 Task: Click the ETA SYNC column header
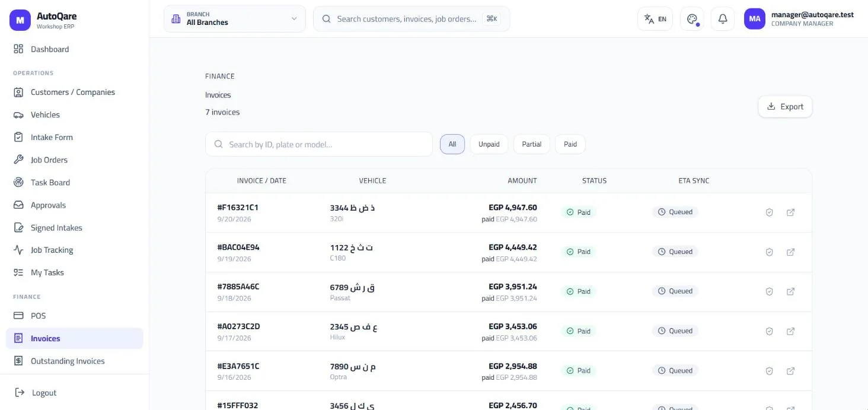[694, 180]
